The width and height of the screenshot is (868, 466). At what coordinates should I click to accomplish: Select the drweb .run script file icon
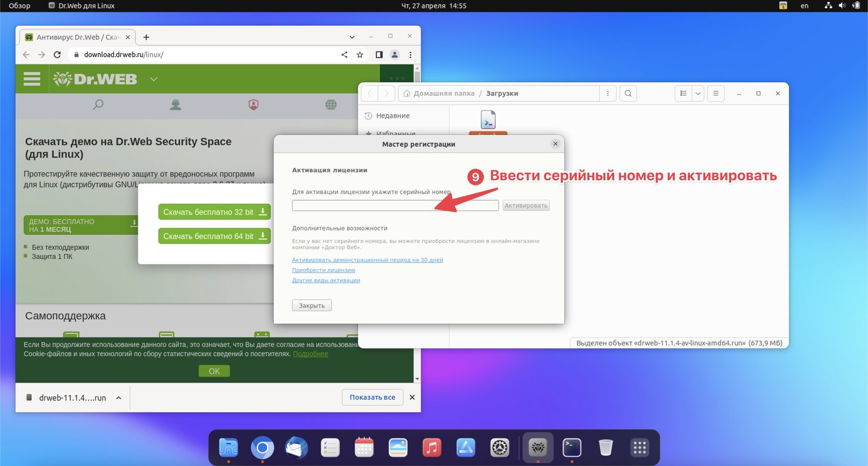point(488,120)
